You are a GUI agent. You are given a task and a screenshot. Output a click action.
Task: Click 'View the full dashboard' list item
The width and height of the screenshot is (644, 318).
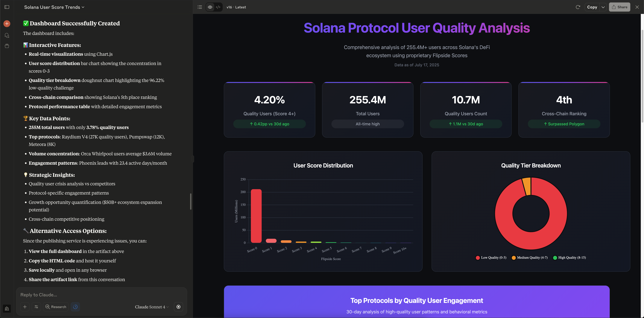76,251
